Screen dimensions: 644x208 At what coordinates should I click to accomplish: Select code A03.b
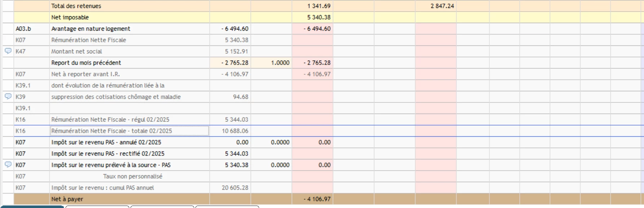[x=23, y=28]
